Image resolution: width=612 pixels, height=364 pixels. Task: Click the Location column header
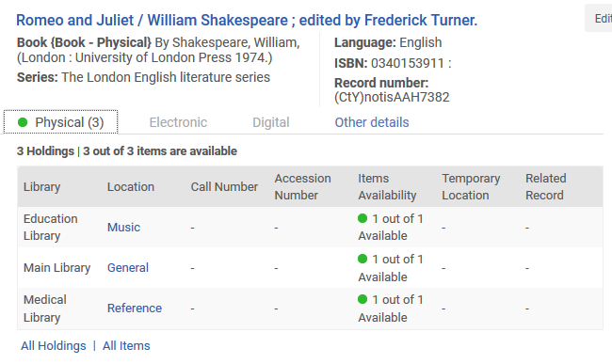(131, 186)
